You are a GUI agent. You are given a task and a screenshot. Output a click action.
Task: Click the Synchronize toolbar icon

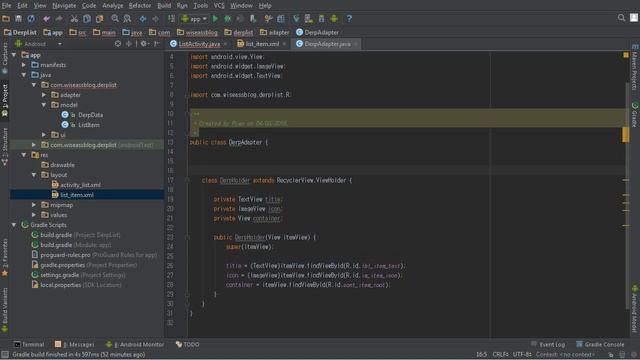click(31, 19)
